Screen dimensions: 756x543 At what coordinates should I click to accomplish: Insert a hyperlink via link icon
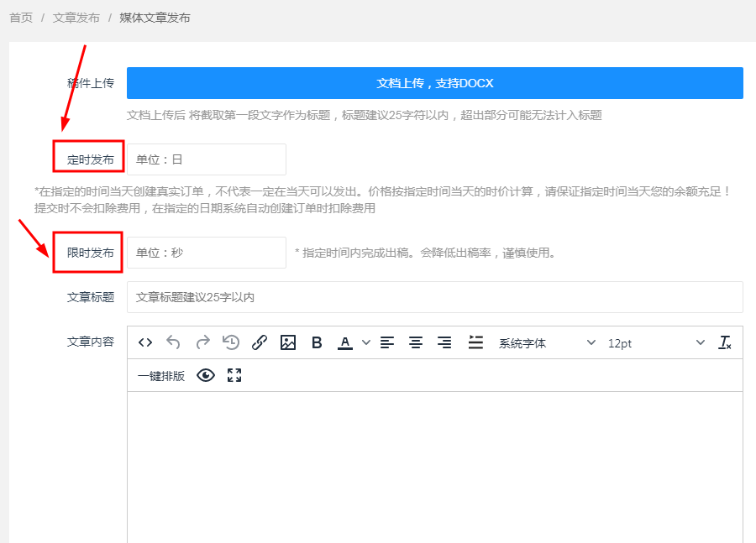tap(260, 342)
